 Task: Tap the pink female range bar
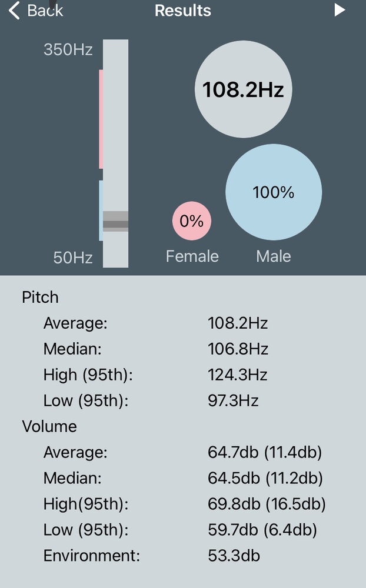coord(101,119)
